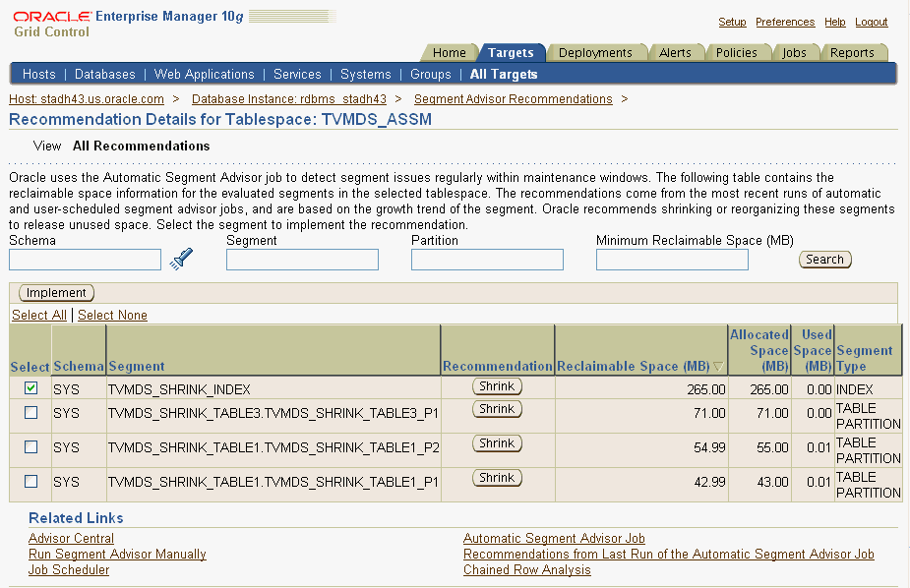Open the Deployments tab
This screenshot has width=910, height=588.
(x=595, y=53)
